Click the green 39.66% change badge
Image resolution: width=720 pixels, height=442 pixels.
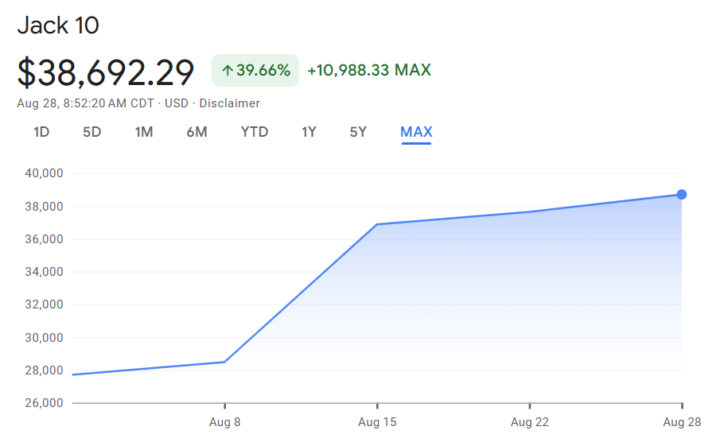pyautogui.click(x=255, y=70)
